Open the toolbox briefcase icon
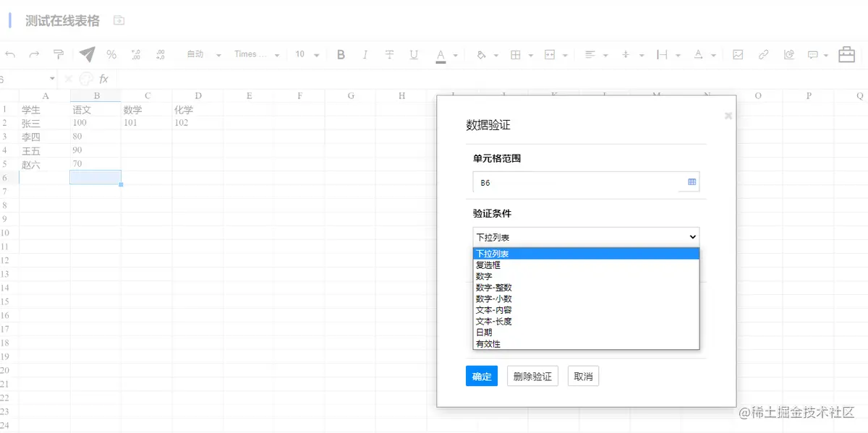This screenshot has height=433, width=868. [847, 55]
